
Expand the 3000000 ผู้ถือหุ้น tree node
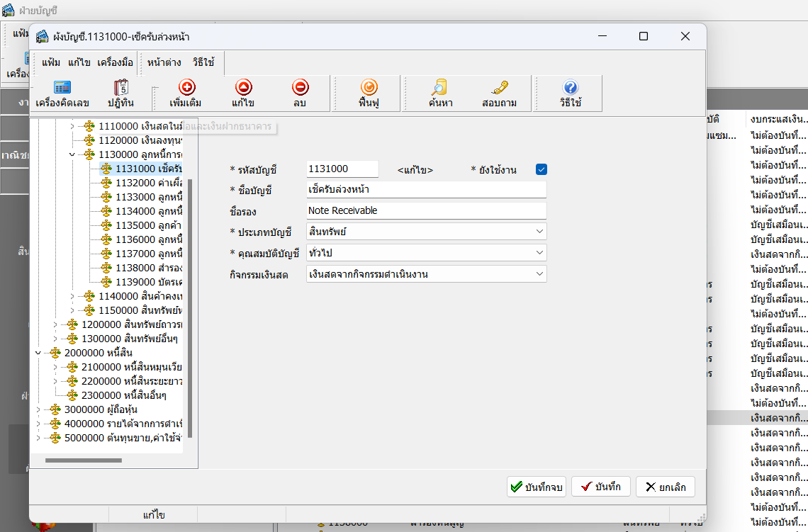coord(38,409)
